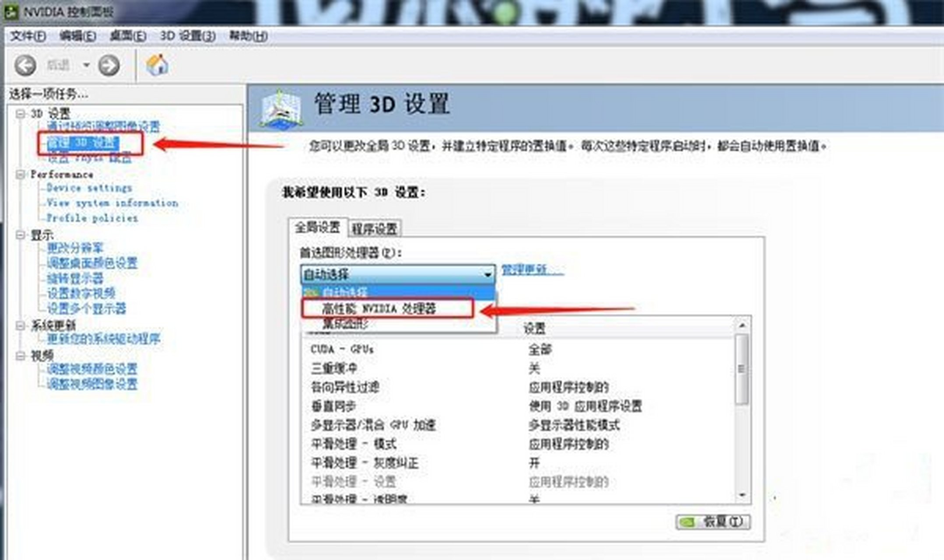Click the 设置 column header
The image size is (944, 560).
pos(534,328)
